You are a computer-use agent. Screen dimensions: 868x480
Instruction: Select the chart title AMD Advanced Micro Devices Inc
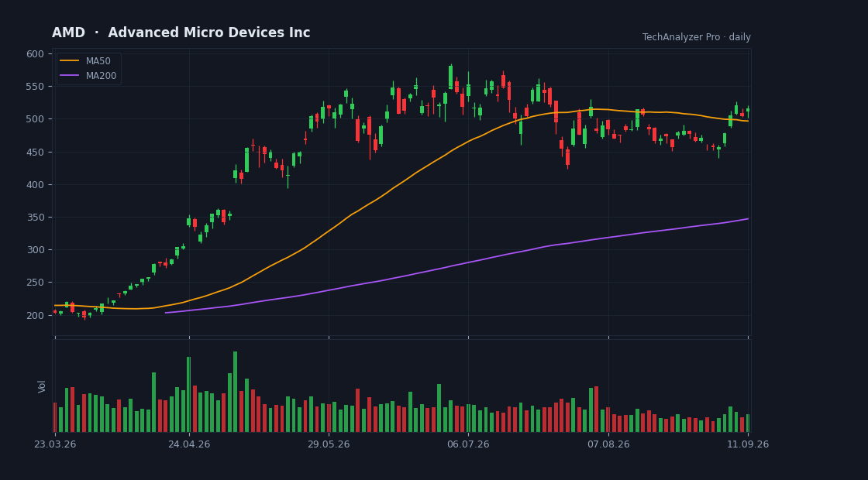[181, 33]
